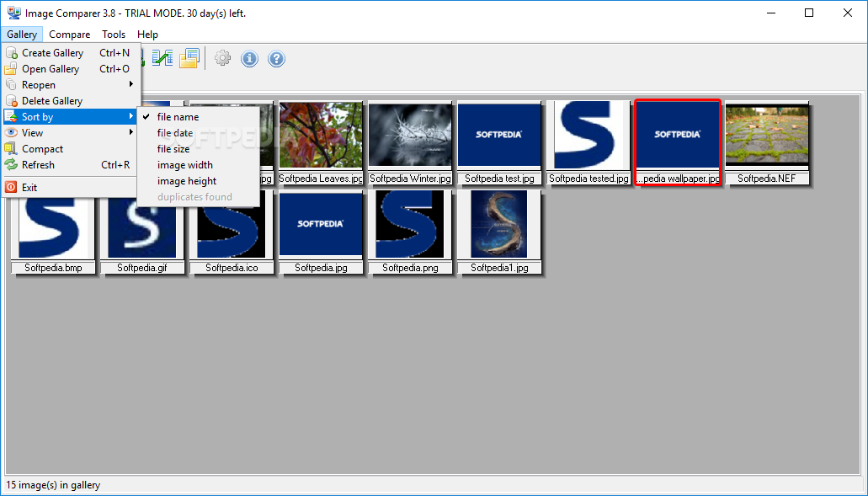The height and width of the screenshot is (496, 868).
Task: Select the Softpedia Leaves.jpg thumbnail
Action: click(x=321, y=143)
